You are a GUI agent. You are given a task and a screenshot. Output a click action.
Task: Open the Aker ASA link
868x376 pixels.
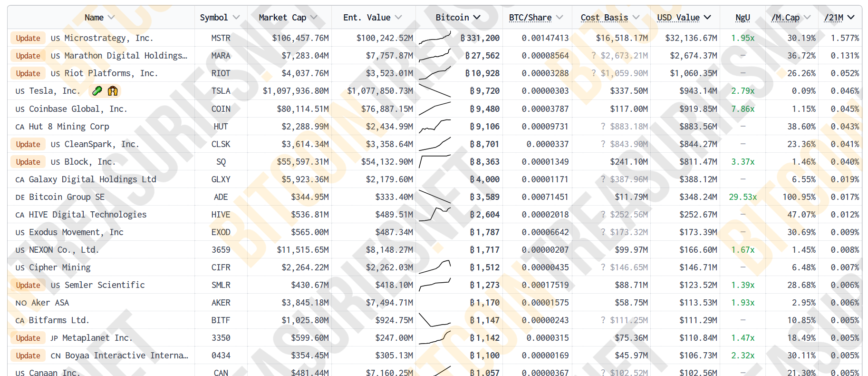pos(50,303)
